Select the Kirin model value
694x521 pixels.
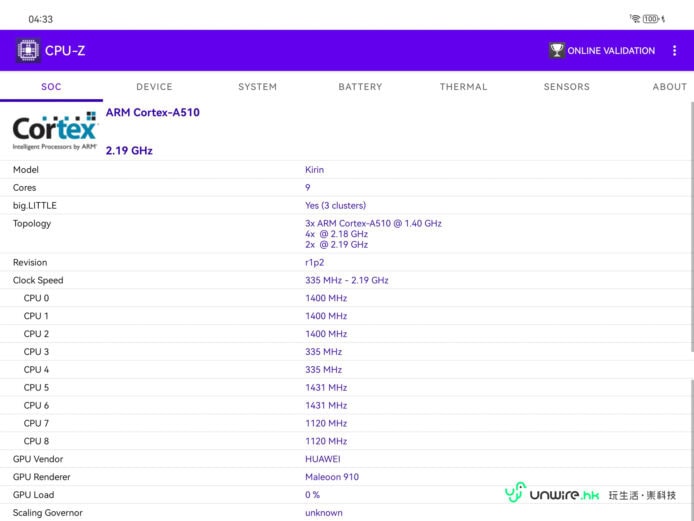(314, 170)
